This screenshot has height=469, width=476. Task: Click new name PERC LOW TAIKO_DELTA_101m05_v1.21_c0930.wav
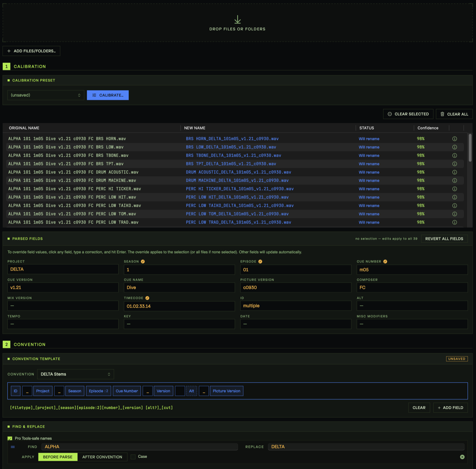coord(240,206)
